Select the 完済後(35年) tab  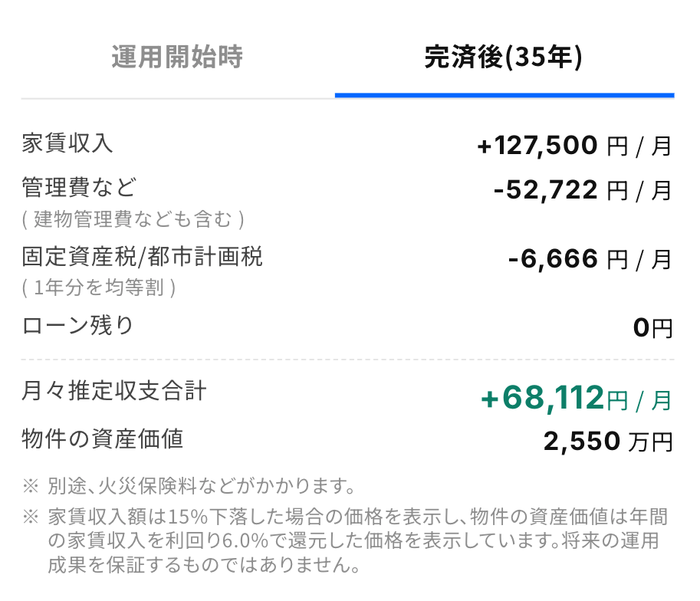[x=504, y=58]
